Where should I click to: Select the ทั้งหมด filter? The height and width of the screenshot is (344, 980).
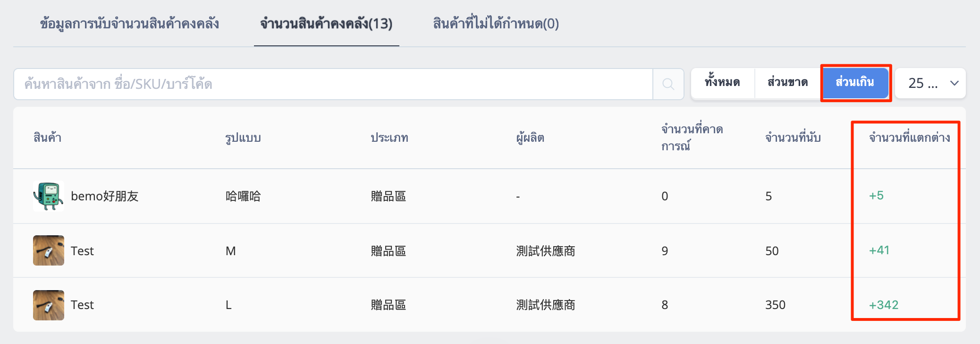click(722, 83)
